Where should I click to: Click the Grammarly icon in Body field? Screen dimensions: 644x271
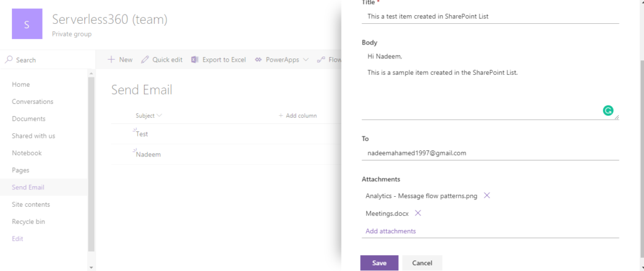(x=608, y=111)
